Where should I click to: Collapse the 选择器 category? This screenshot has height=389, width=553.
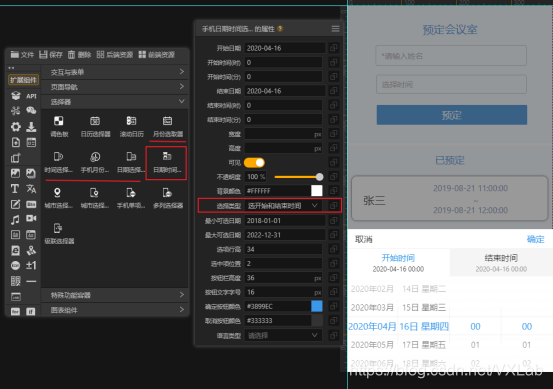coord(115,102)
